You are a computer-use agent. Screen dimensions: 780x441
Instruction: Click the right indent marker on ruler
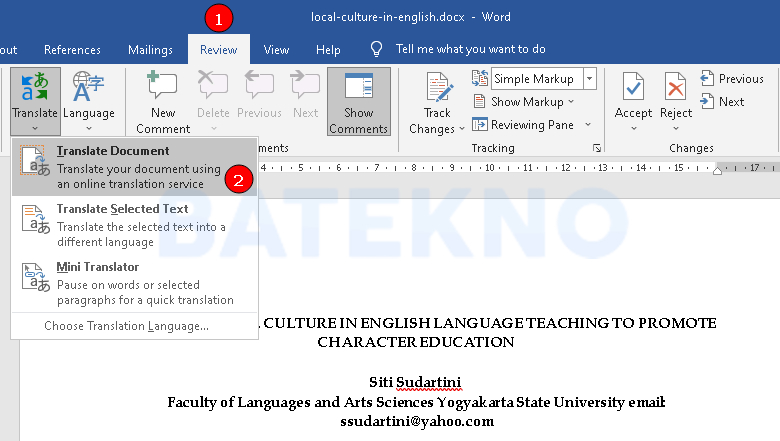click(717, 171)
